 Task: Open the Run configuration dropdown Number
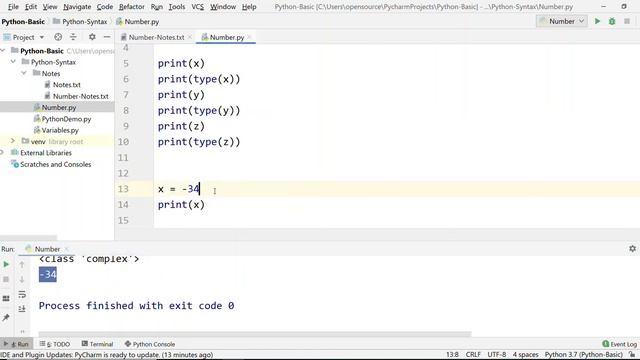point(562,21)
